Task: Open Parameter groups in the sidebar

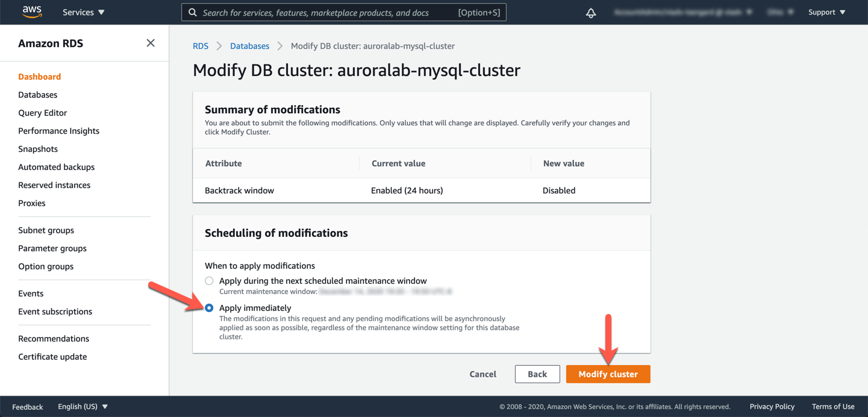Action: pos(52,248)
